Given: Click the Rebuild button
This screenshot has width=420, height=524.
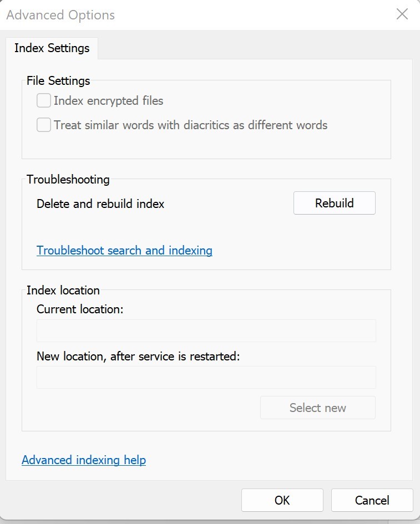Looking at the screenshot, I should 334,203.
